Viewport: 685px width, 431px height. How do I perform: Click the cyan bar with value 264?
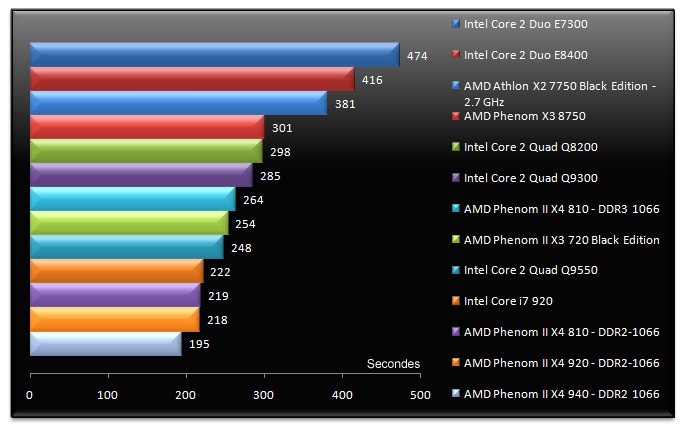(x=133, y=199)
